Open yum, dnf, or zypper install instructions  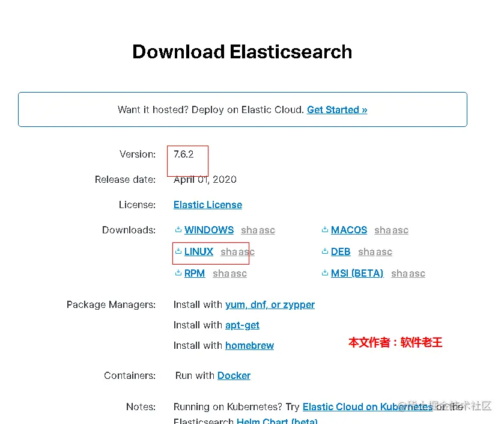click(x=270, y=305)
